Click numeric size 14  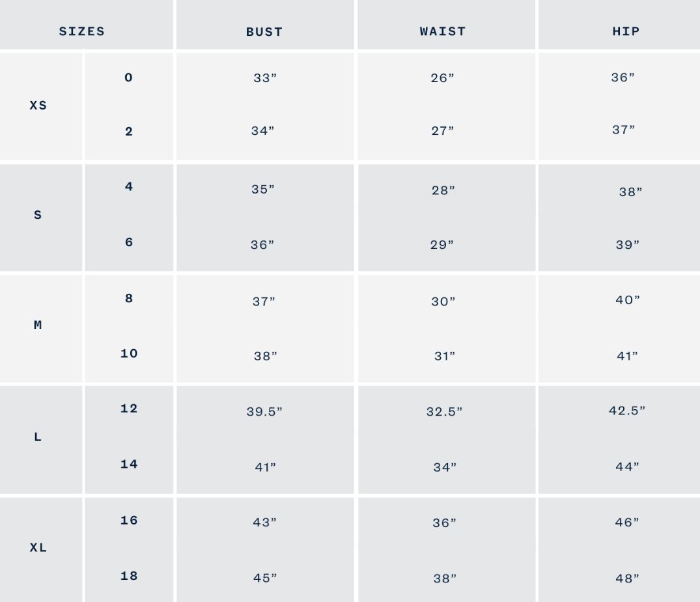coord(129,464)
